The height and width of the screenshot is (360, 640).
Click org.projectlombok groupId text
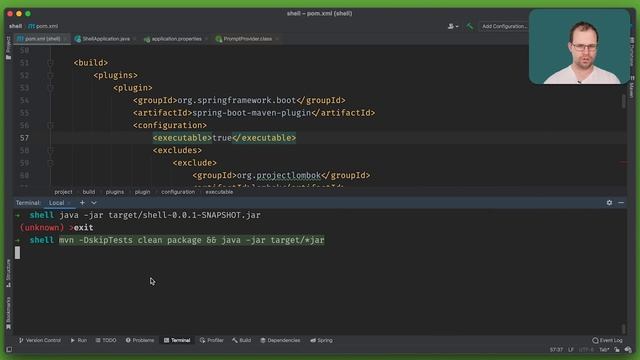point(279,176)
